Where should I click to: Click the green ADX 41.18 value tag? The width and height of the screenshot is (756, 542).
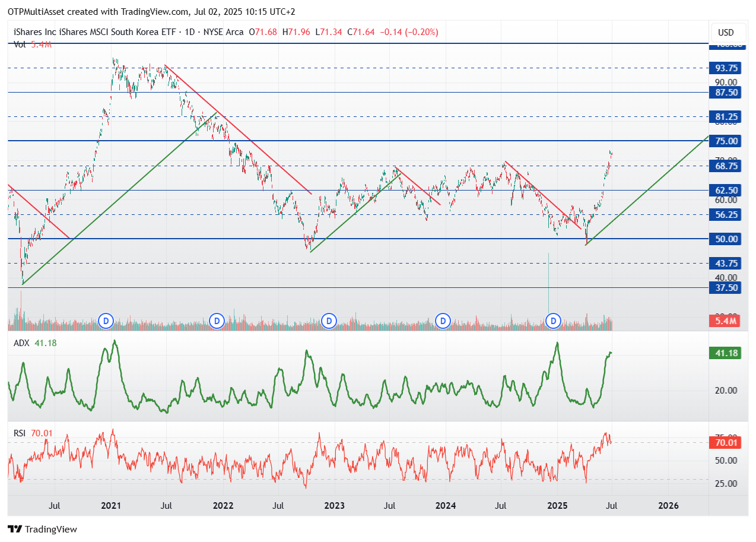click(726, 353)
